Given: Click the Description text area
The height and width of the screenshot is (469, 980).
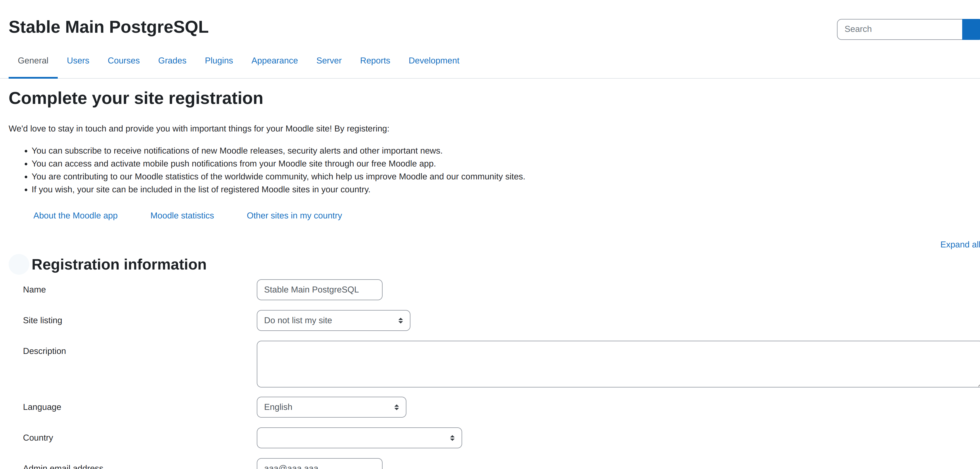Looking at the screenshot, I should 618,364.
